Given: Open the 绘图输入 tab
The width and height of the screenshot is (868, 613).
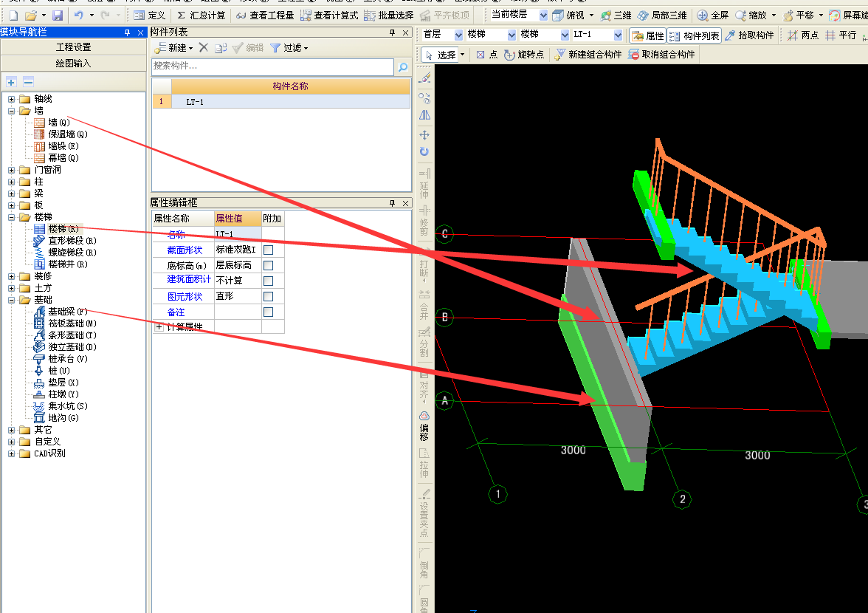Looking at the screenshot, I should point(73,63).
